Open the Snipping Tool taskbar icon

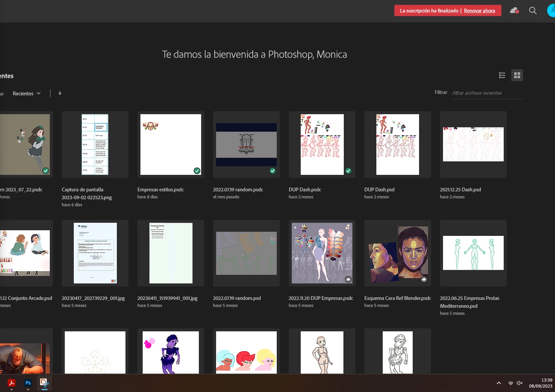point(45,383)
